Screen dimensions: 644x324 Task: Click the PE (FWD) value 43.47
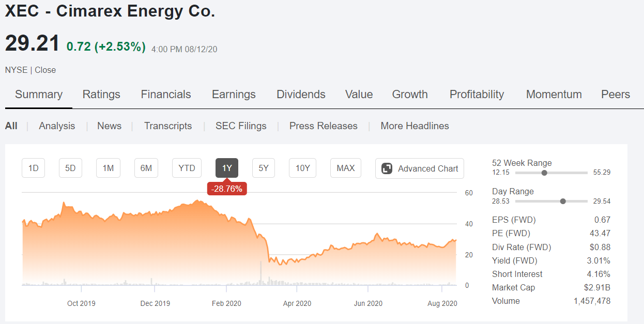point(600,233)
